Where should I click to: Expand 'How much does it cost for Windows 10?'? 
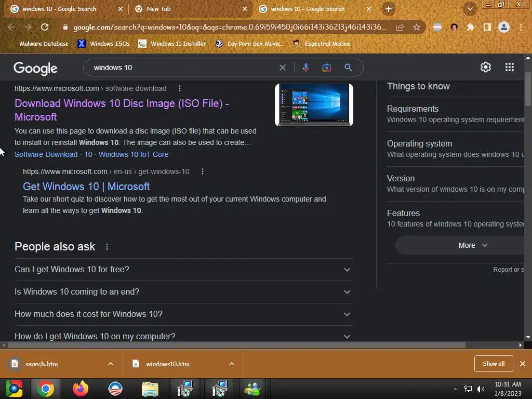(x=183, y=314)
